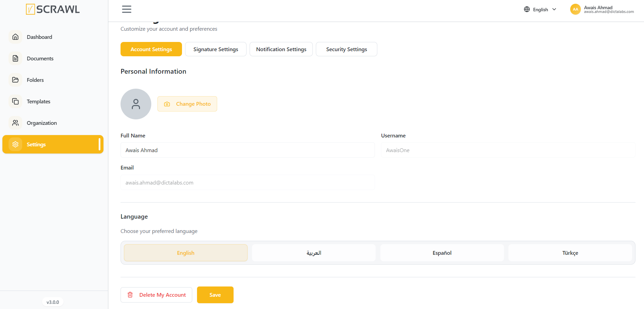Open Security Settings tab
644x309 pixels.
click(x=347, y=49)
